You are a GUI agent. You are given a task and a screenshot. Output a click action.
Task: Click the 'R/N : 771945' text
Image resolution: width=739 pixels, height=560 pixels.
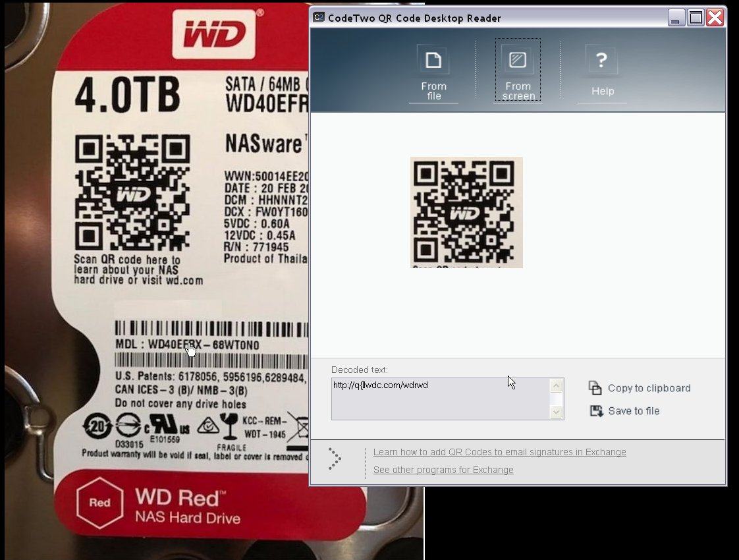256,247
